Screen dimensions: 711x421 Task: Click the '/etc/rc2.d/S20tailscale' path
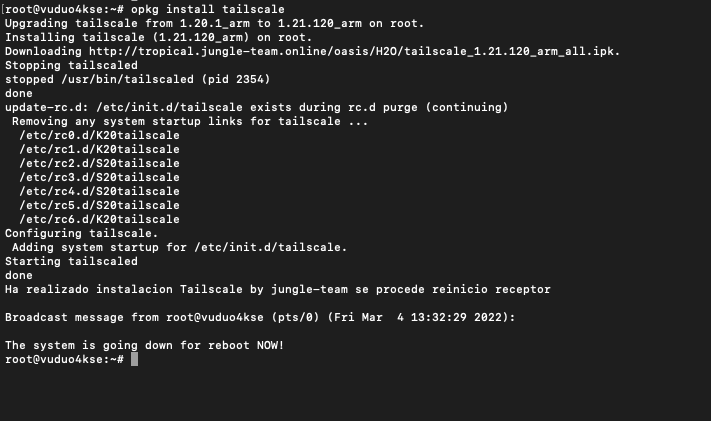99,163
